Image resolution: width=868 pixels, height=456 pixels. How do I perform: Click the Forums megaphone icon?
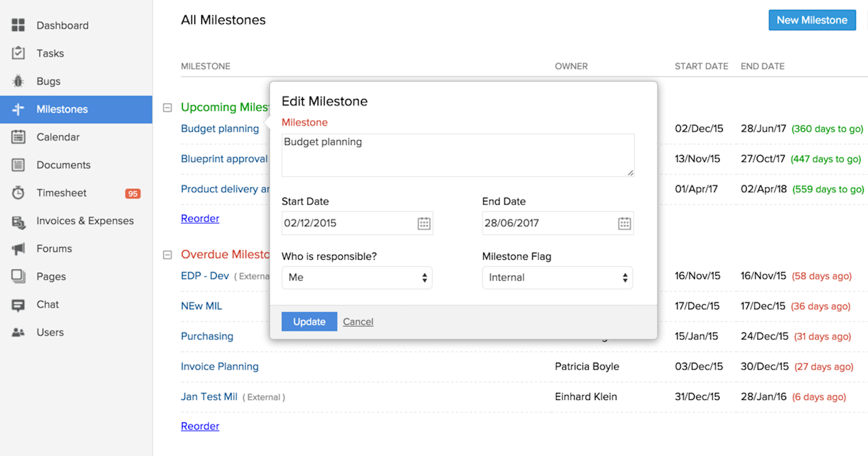point(18,249)
